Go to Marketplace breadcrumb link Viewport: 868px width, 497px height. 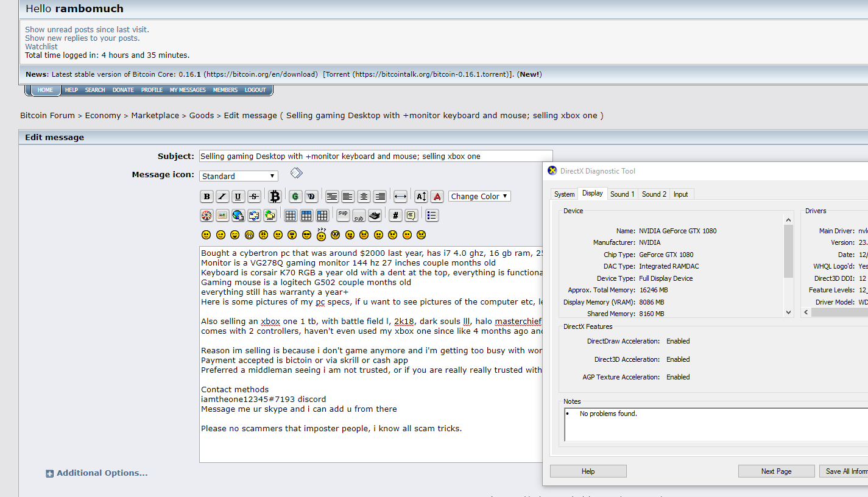pos(155,115)
